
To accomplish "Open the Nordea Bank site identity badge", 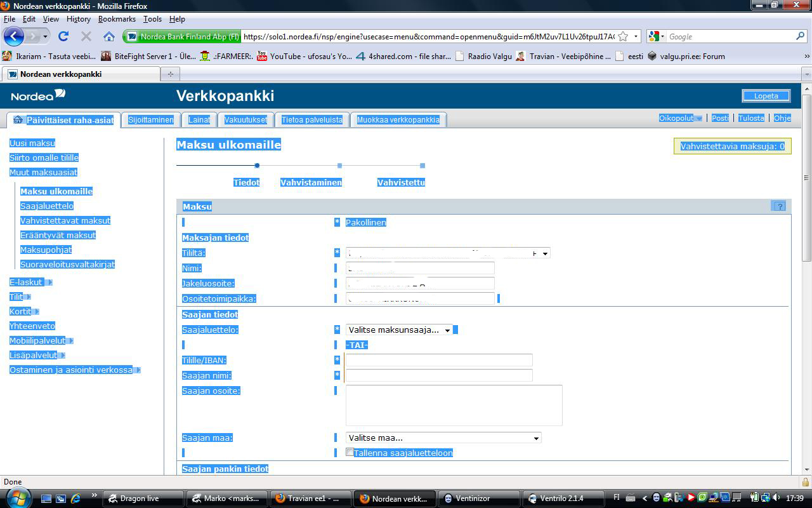I will pyautogui.click(x=182, y=36).
